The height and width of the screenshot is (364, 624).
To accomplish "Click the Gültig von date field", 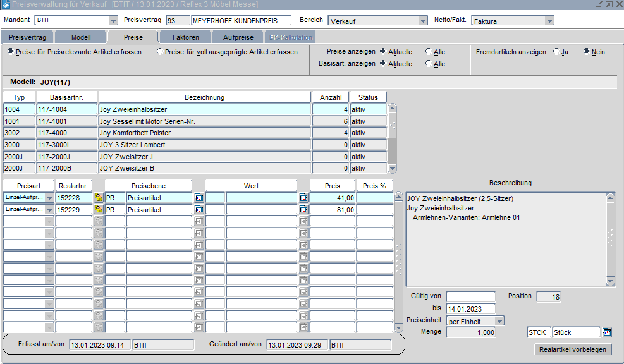I will pyautogui.click(x=470, y=296).
